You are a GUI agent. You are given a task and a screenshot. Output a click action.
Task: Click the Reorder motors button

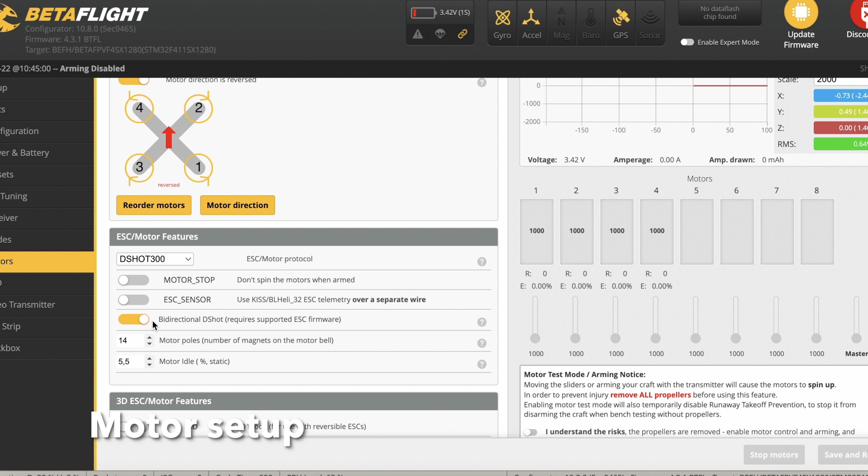[154, 205]
